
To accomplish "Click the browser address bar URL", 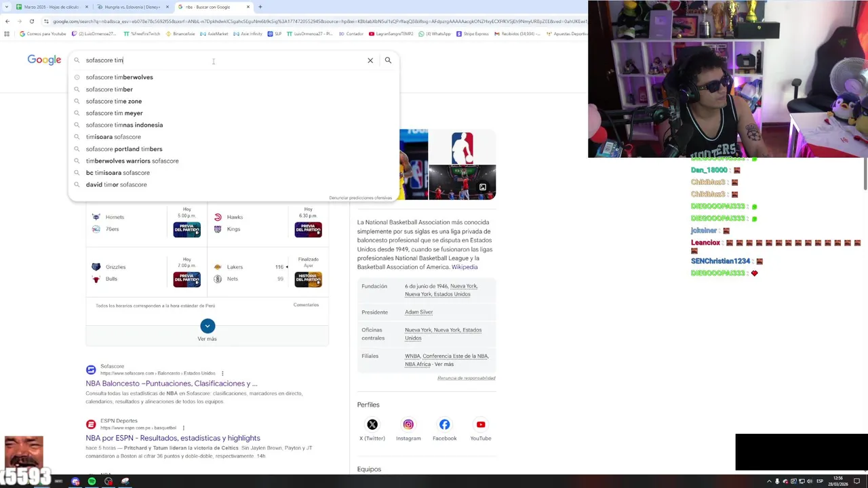I will (319, 21).
